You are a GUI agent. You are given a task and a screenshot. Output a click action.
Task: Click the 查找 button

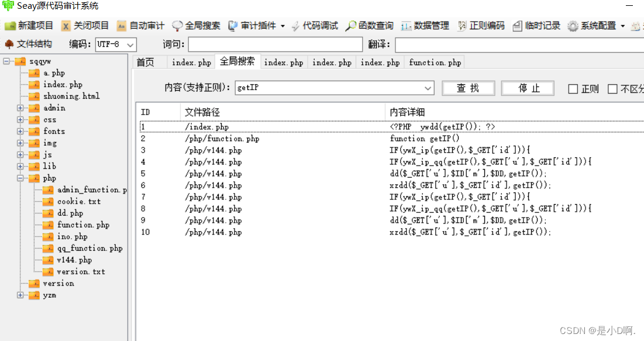tap(468, 88)
